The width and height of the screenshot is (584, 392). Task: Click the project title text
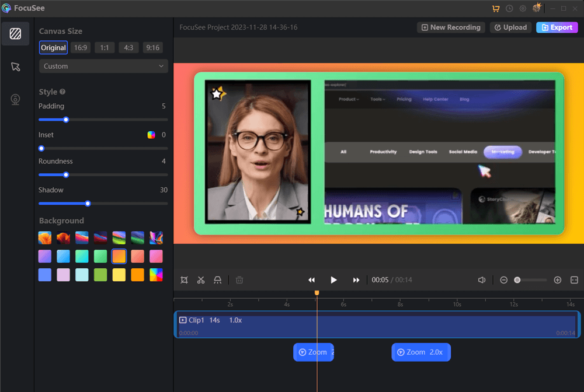238,27
